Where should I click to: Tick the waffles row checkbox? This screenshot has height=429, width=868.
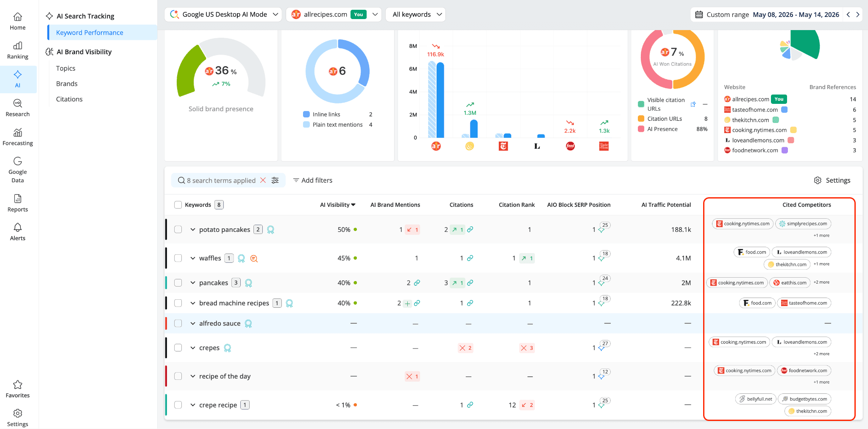(x=178, y=258)
